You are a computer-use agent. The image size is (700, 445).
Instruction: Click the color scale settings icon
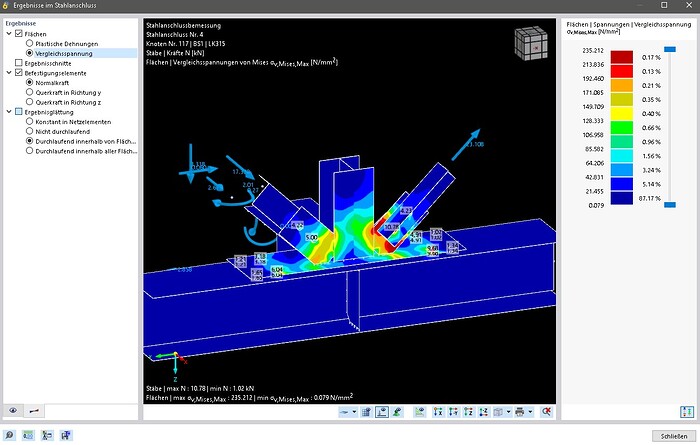(x=685, y=411)
